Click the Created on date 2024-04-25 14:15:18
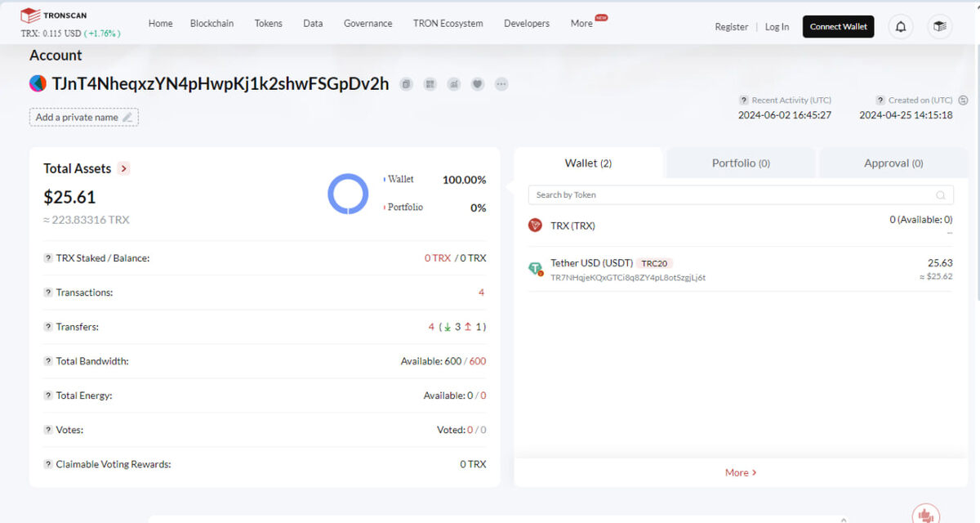 click(906, 115)
